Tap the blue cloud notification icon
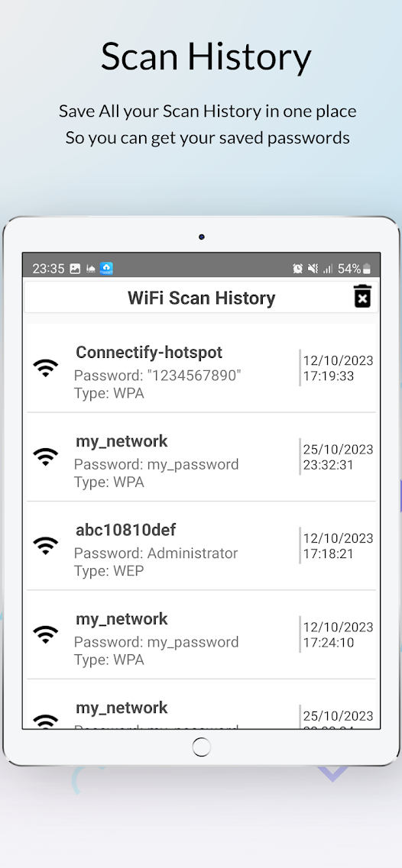 (106, 269)
